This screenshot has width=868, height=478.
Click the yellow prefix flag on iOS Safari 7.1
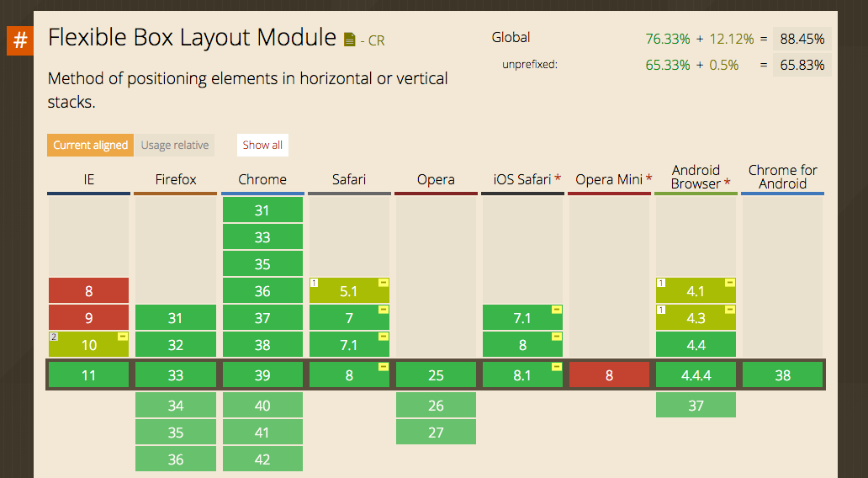557,310
